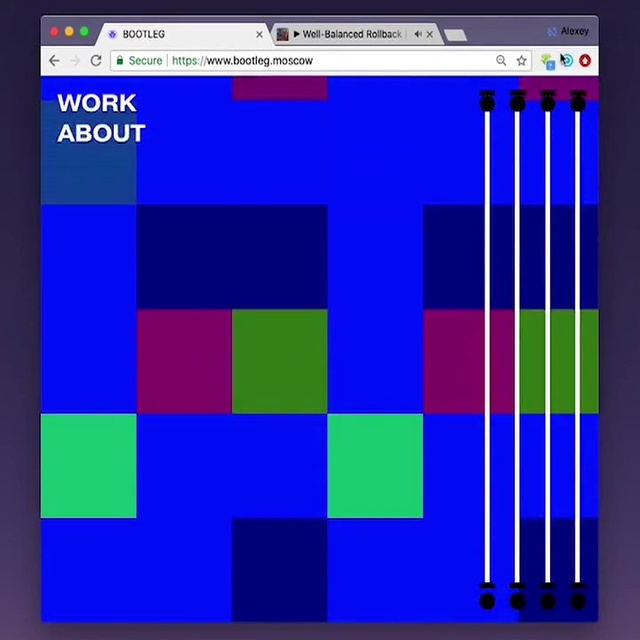Reload the page with the refresh icon
The width and height of the screenshot is (640, 640).
click(x=96, y=61)
